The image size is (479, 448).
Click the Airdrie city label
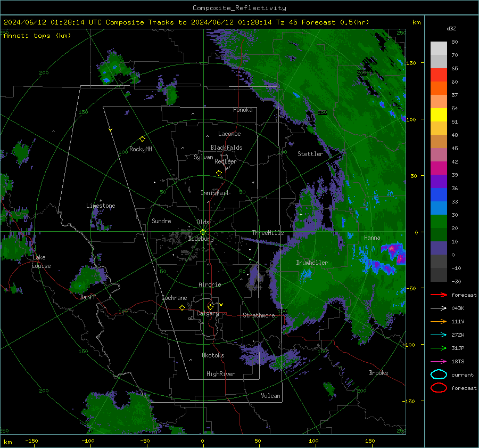tap(210, 284)
